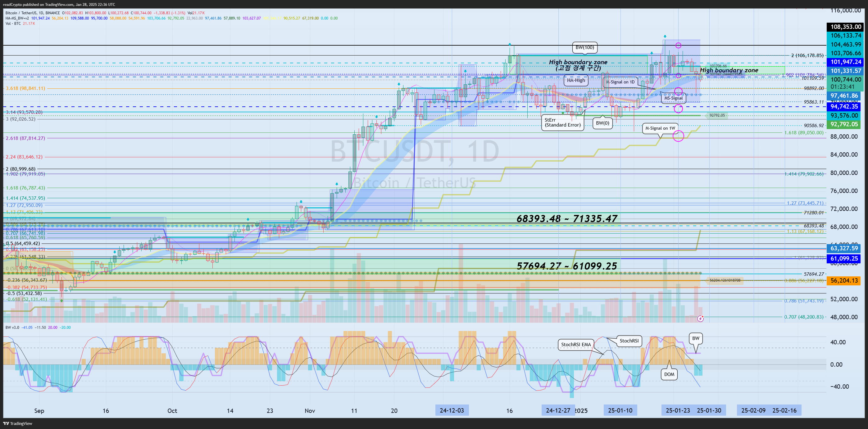Click the 101,947.24 blue price label

(x=846, y=62)
